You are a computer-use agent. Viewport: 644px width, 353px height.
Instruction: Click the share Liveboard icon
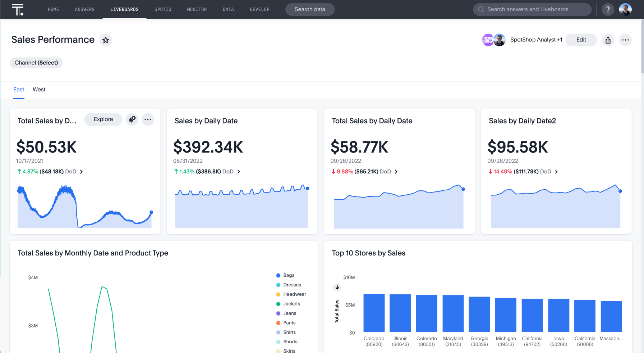tap(608, 40)
